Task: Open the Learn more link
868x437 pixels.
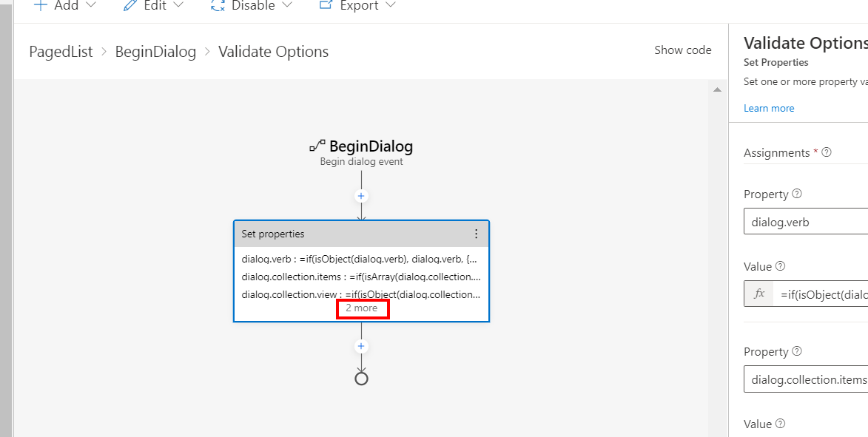Action: coord(768,108)
